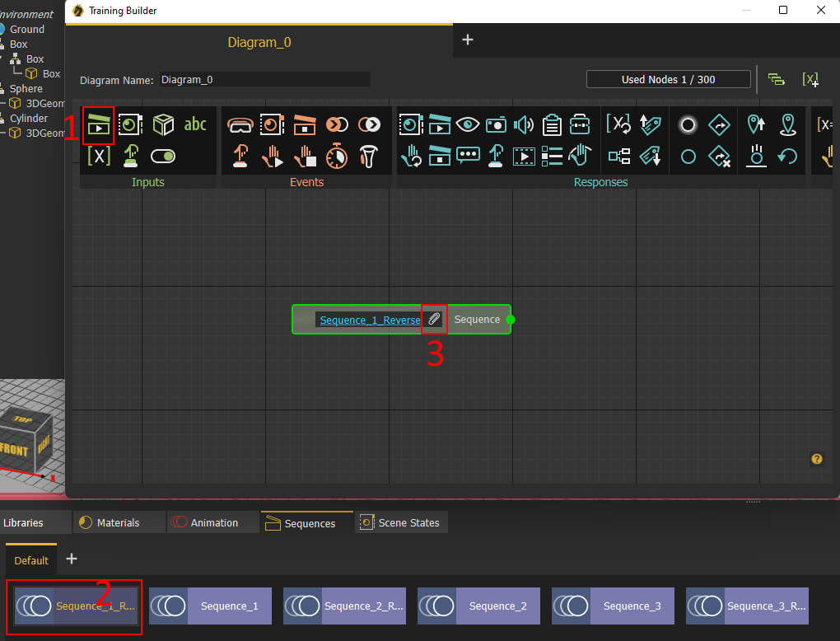Click the speaker sound response icon

[524, 125]
